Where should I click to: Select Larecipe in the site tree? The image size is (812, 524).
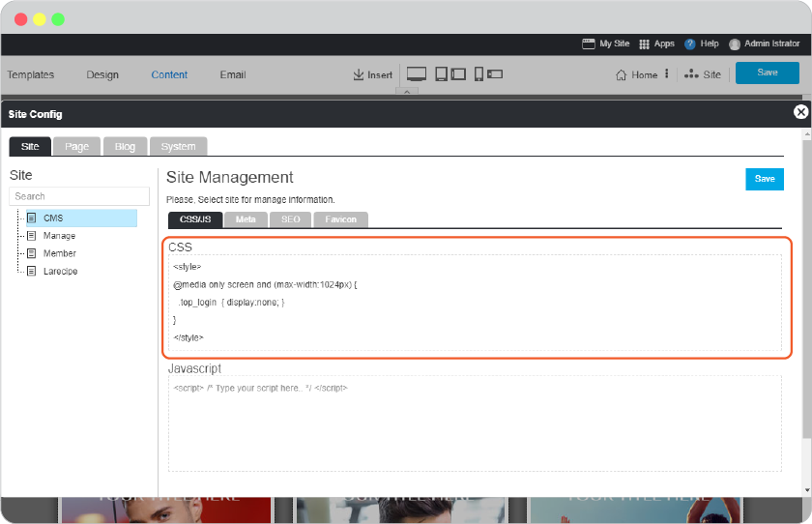pos(61,271)
